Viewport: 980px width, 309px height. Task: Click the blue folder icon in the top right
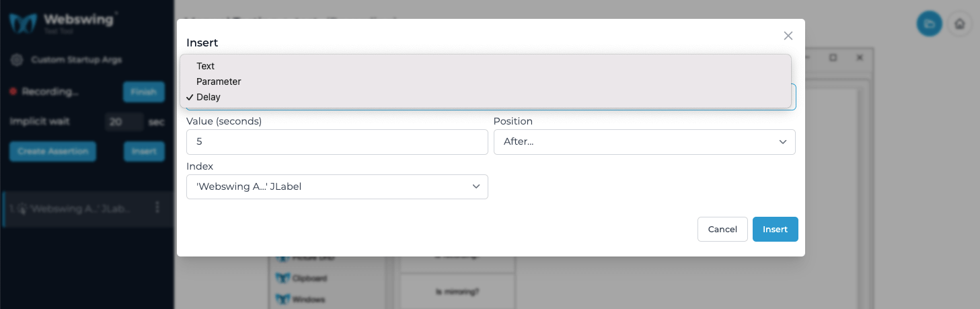(x=929, y=24)
